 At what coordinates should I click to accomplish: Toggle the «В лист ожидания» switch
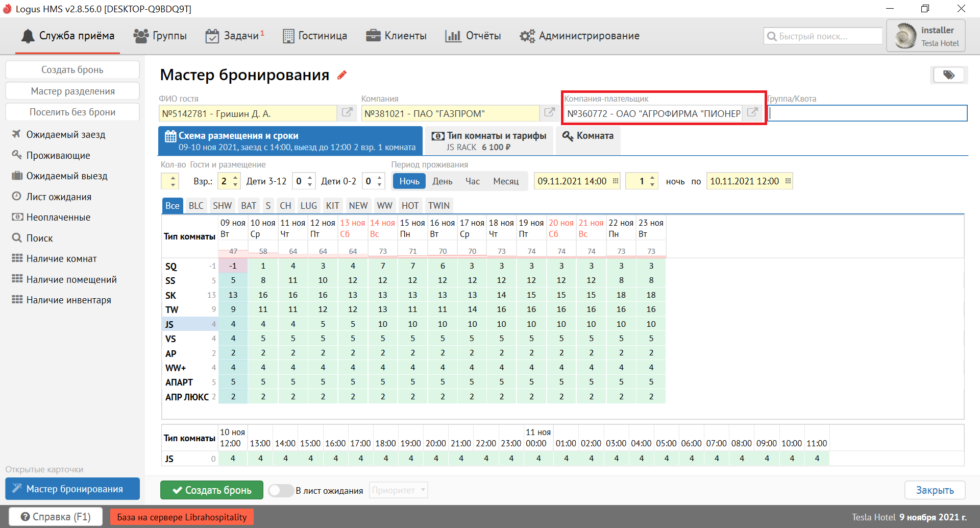281,490
